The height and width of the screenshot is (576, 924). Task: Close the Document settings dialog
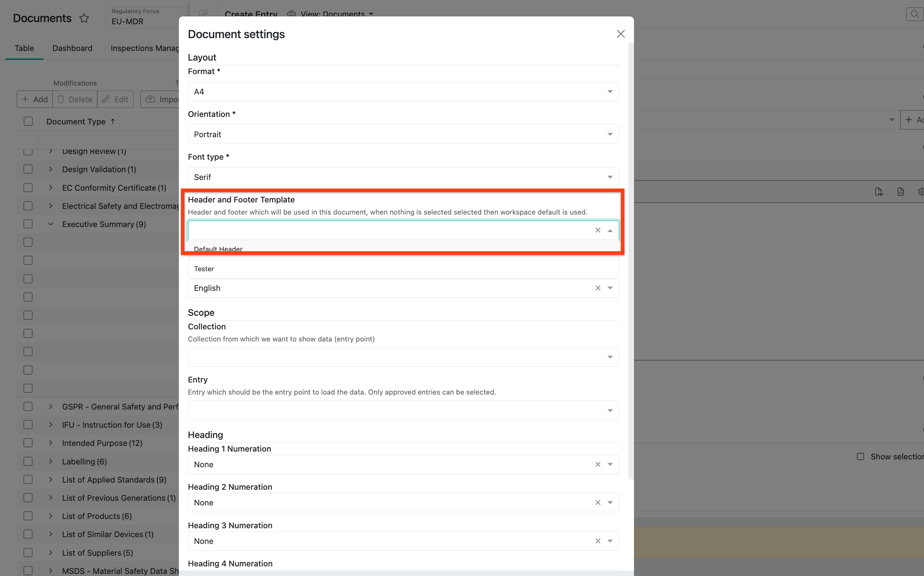pyautogui.click(x=621, y=34)
